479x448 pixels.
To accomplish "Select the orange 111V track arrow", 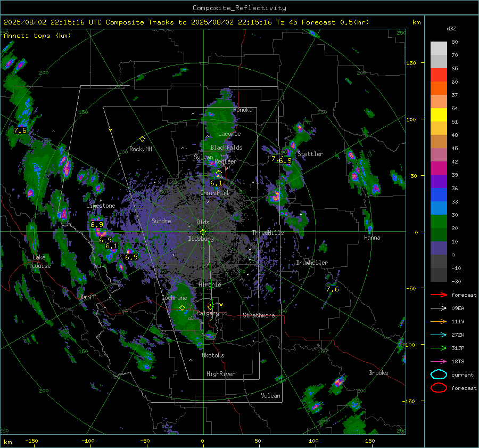I will click(x=439, y=321).
